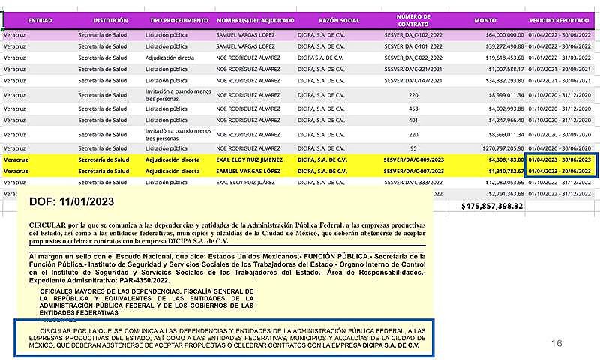The image size is (600, 364).
Task: Click the TIPO PROCEDIMIENTO column header
Action: pos(177,20)
